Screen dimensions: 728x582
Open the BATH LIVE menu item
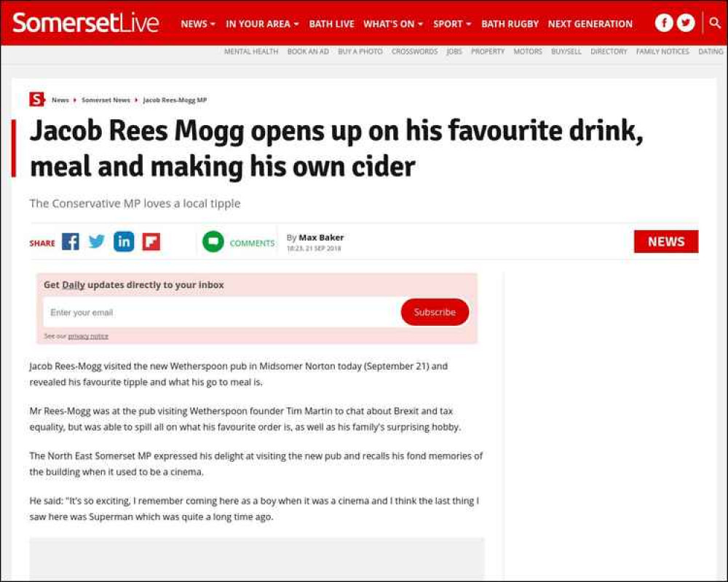coord(331,24)
